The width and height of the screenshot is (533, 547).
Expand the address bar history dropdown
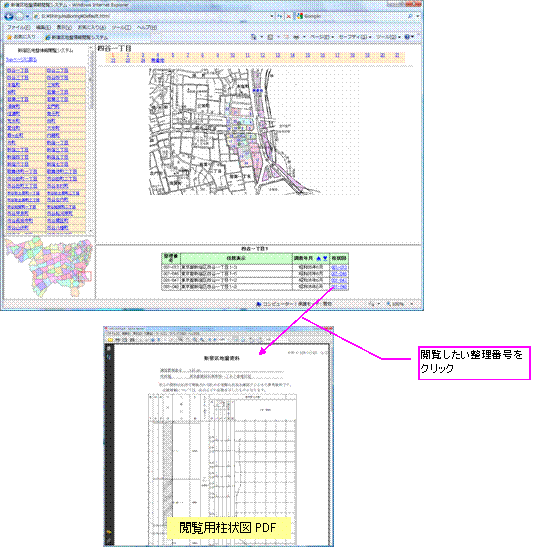[272, 16]
